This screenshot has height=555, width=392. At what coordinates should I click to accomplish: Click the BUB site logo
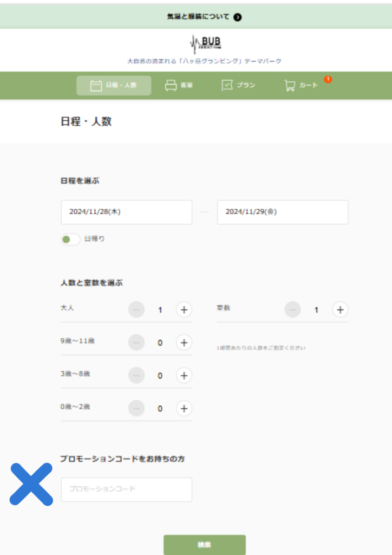click(205, 43)
